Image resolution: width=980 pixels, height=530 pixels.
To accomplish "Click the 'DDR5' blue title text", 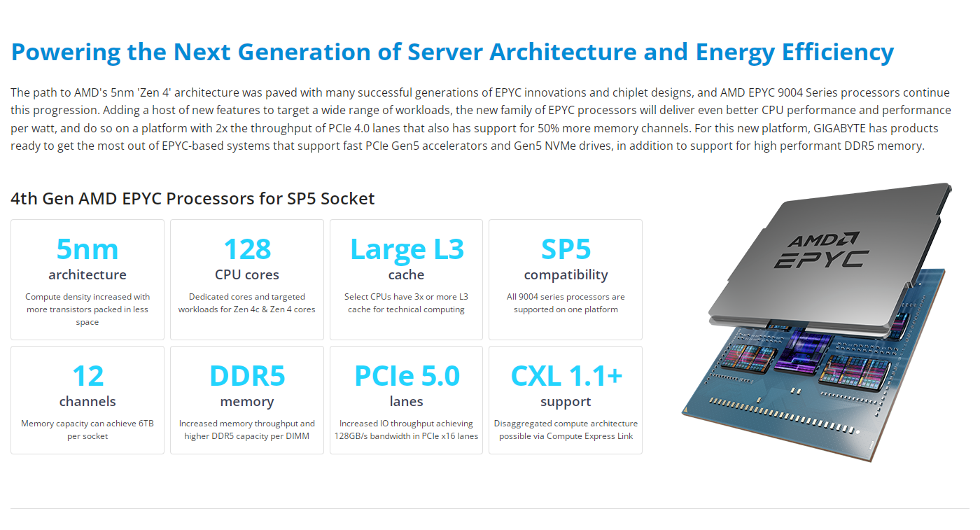I will [x=247, y=376].
